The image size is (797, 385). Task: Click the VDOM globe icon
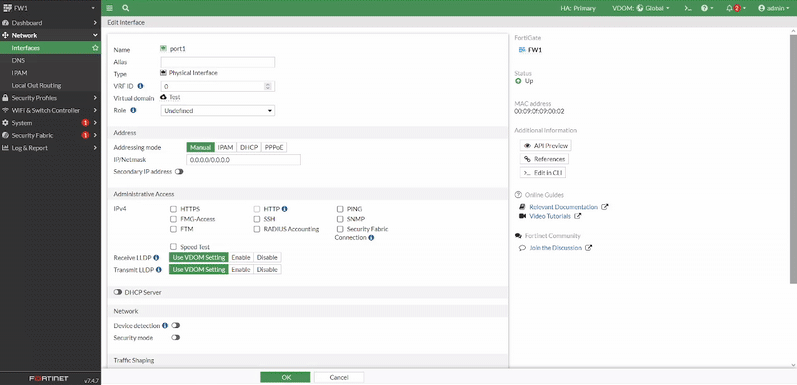tap(640, 8)
